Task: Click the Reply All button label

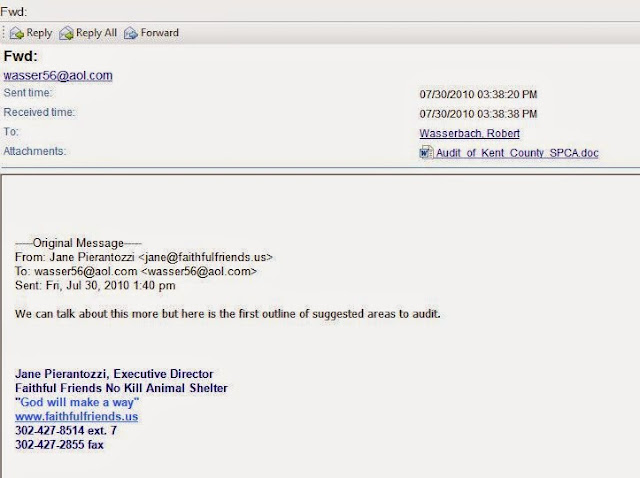Action: pyautogui.click(x=96, y=33)
